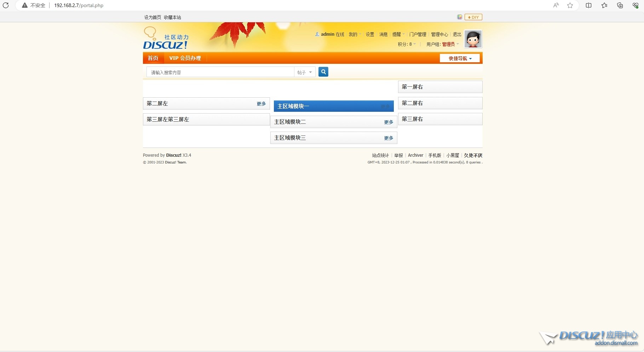The width and height of the screenshot is (644, 352).
Task: Open the 小黑屋 footer link
Action: tap(453, 155)
